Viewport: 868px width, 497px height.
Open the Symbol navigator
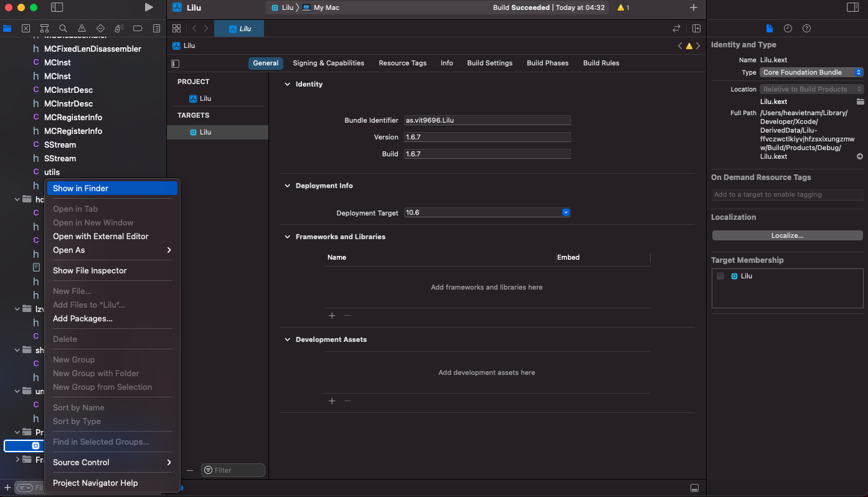pos(44,29)
